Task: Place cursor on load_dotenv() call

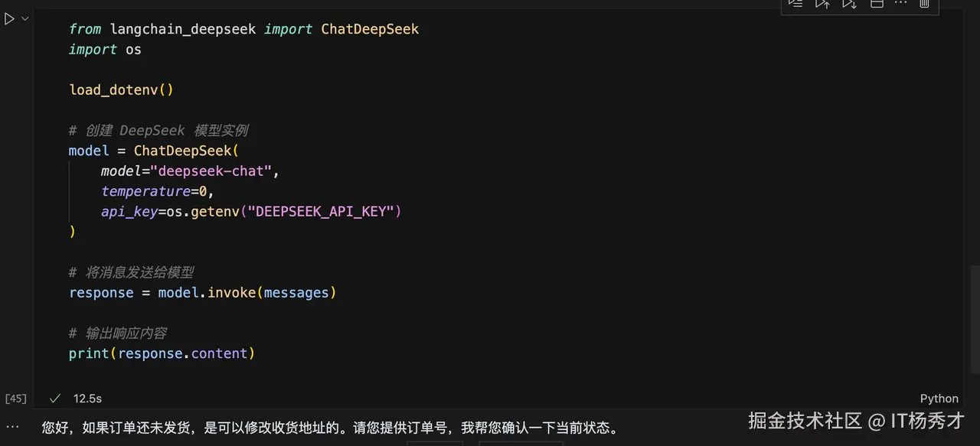Action: (x=121, y=90)
